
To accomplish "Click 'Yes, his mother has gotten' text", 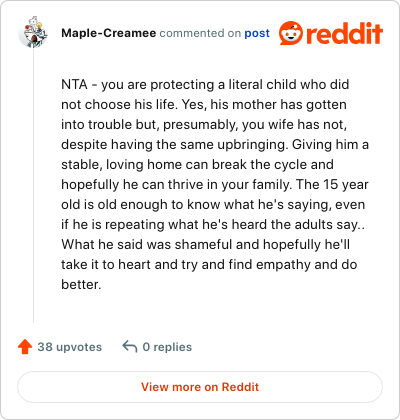I will pos(264,104).
